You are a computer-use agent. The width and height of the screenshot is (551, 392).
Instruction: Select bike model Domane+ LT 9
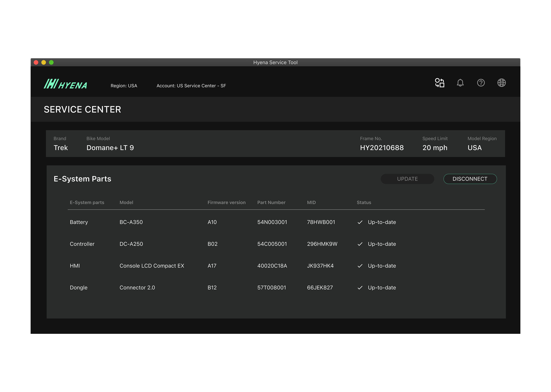110,148
